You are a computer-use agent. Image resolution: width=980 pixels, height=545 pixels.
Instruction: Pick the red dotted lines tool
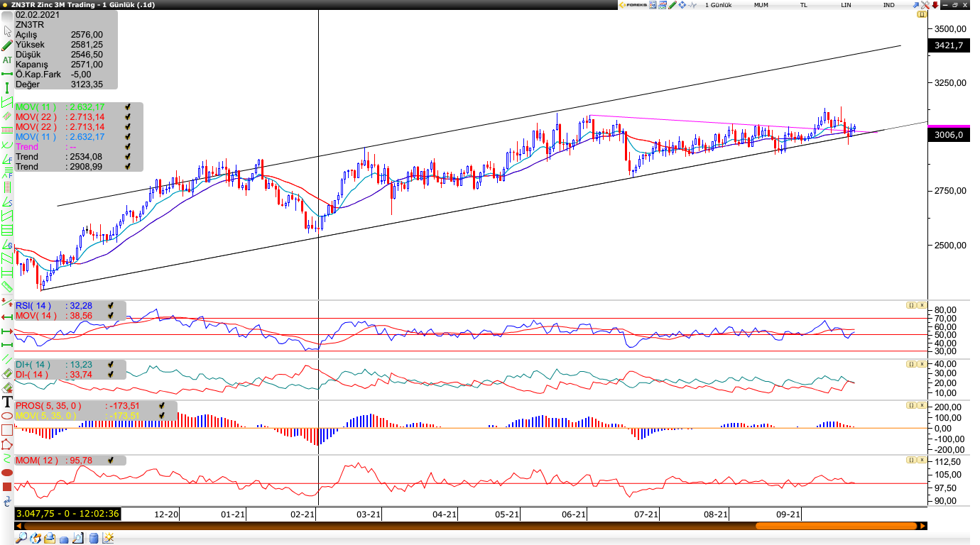click(x=7, y=130)
